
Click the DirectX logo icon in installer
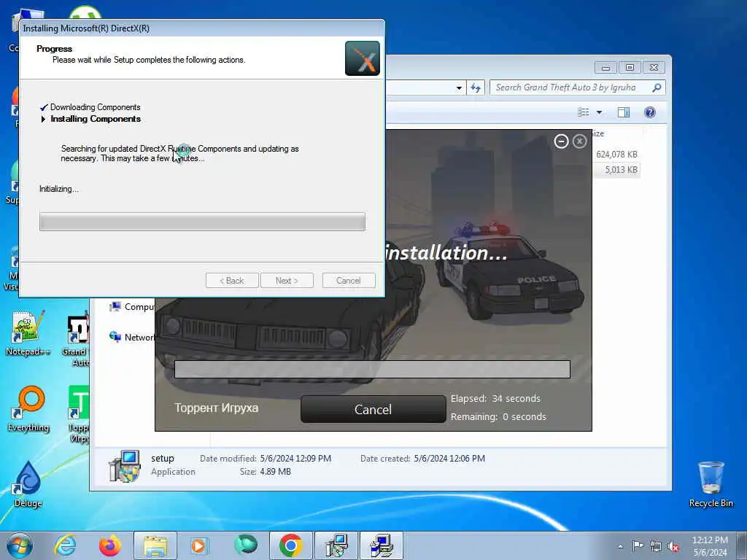[362, 58]
